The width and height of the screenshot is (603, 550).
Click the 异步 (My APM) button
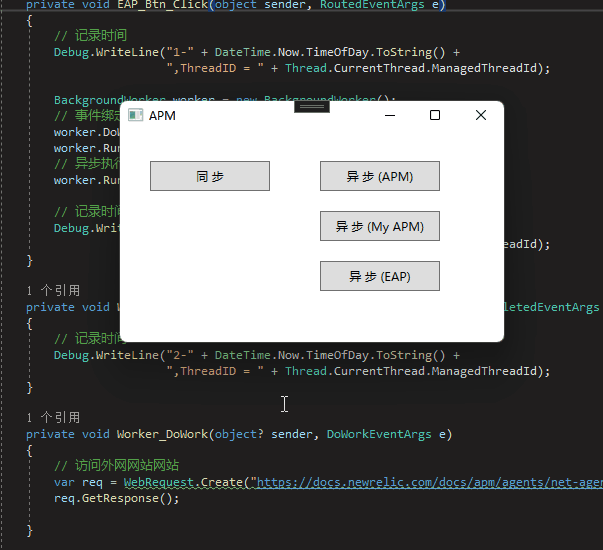click(x=380, y=226)
